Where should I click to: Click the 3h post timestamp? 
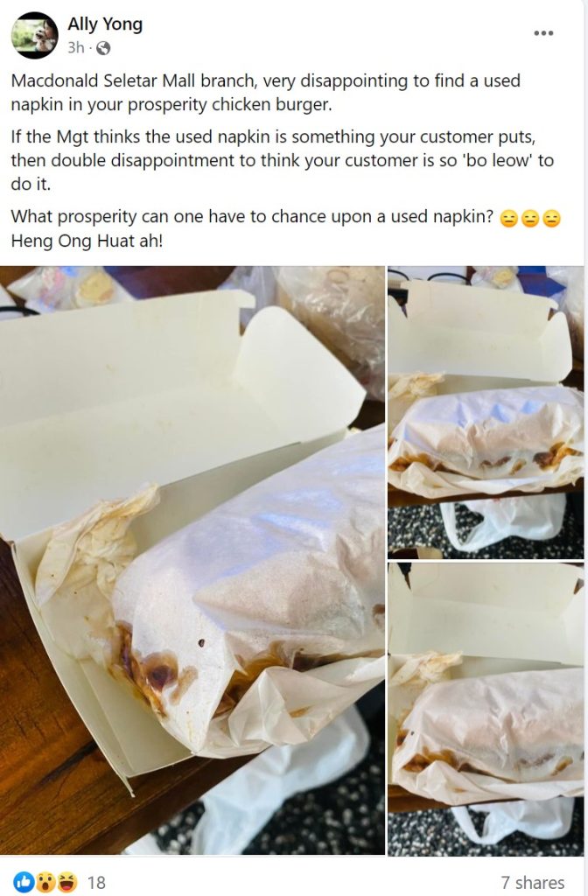(x=75, y=48)
